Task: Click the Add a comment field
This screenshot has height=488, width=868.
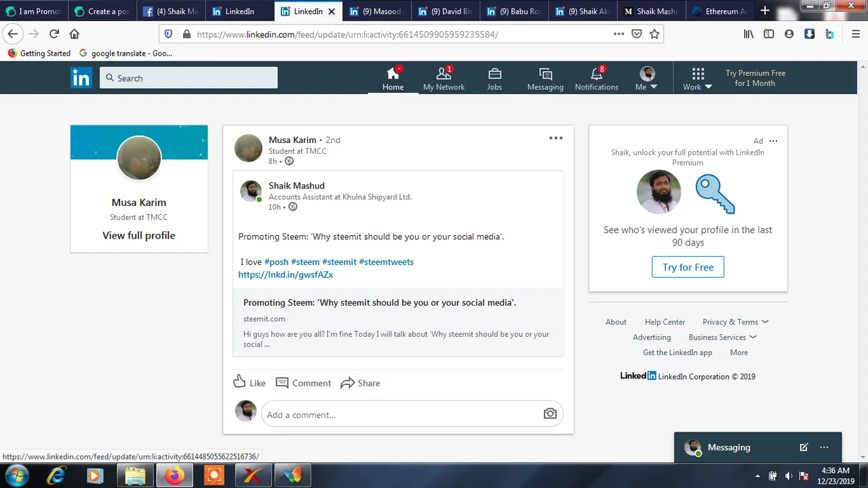Action: 412,414
